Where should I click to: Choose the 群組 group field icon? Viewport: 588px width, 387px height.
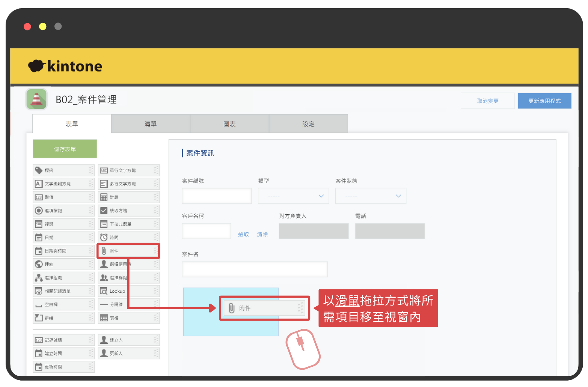[x=38, y=318]
